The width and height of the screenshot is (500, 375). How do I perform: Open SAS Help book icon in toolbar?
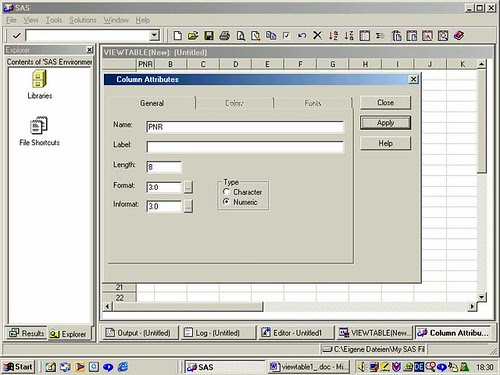click(x=459, y=35)
